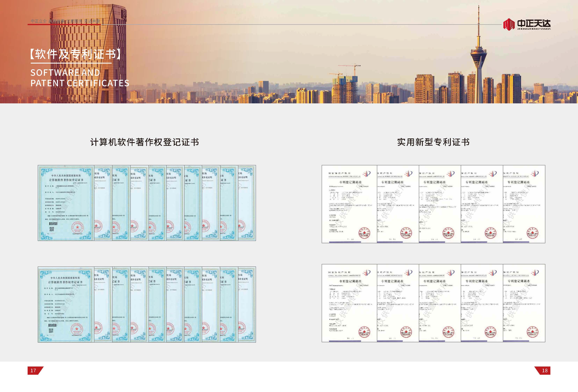Select the 软件及专利证书 title heading

click(x=76, y=54)
